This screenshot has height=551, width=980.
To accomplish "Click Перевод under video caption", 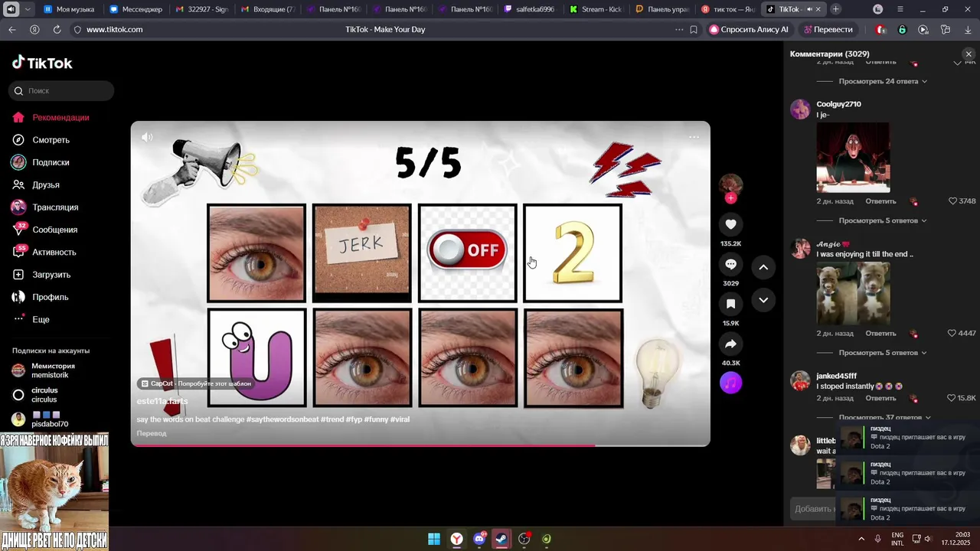I will click(152, 433).
